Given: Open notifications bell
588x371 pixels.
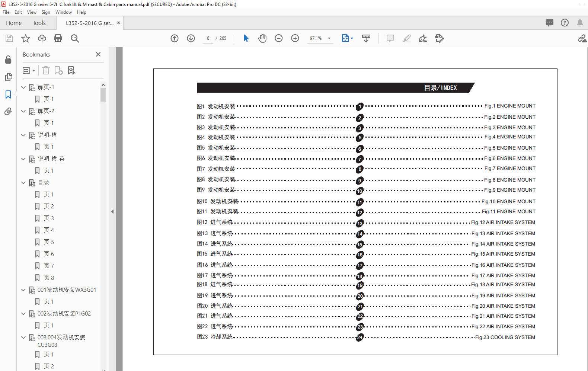Looking at the screenshot, I should (x=580, y=23).
